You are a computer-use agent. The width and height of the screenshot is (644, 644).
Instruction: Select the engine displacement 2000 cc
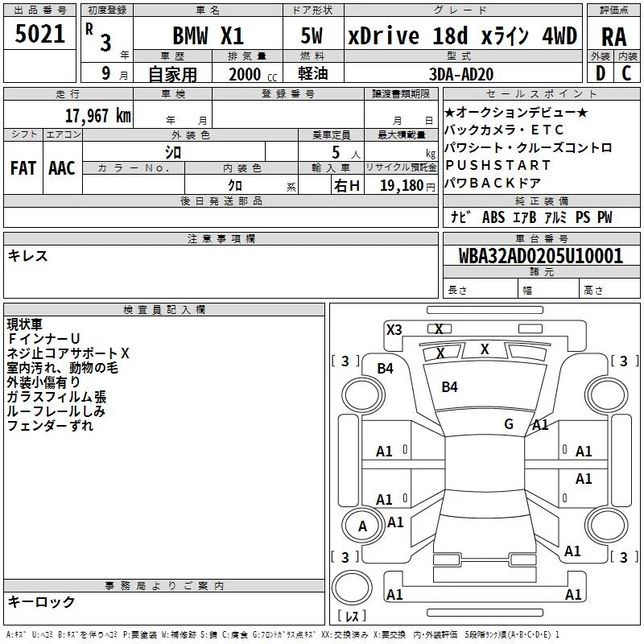253,74
